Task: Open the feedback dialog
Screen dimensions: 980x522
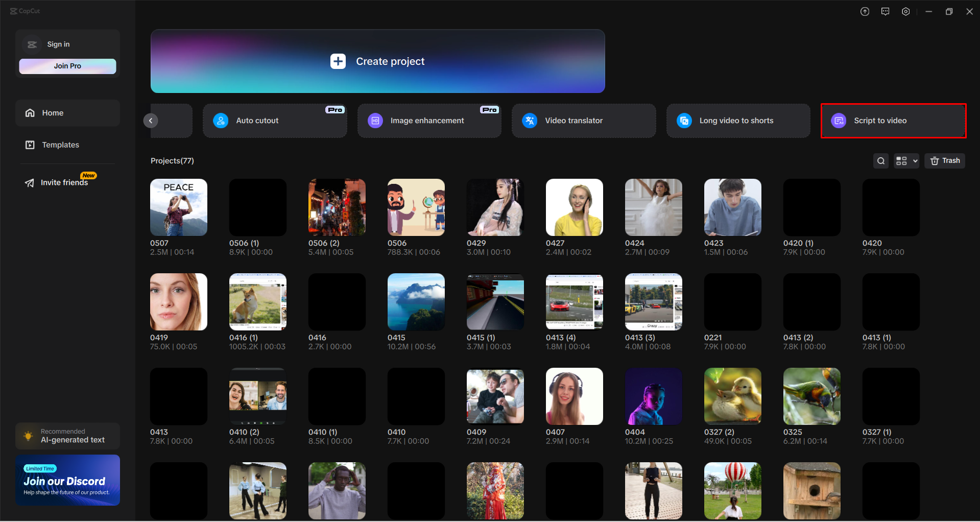Action: coord(886,11)
